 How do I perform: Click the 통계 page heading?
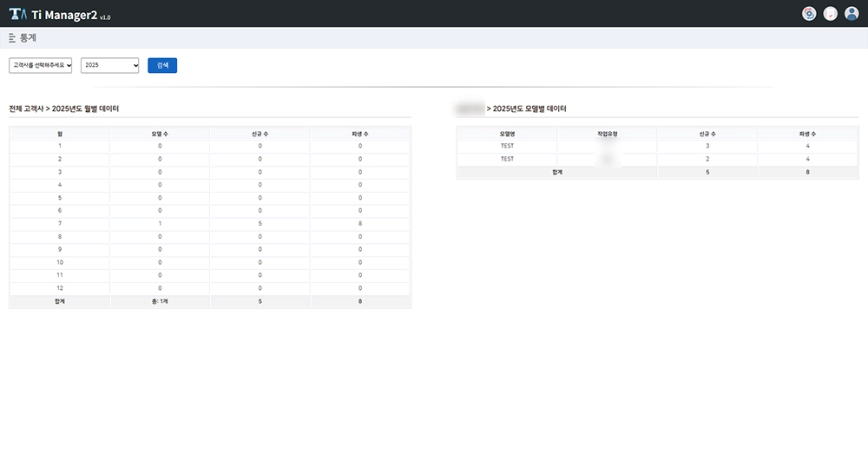[x=29, y=38]
